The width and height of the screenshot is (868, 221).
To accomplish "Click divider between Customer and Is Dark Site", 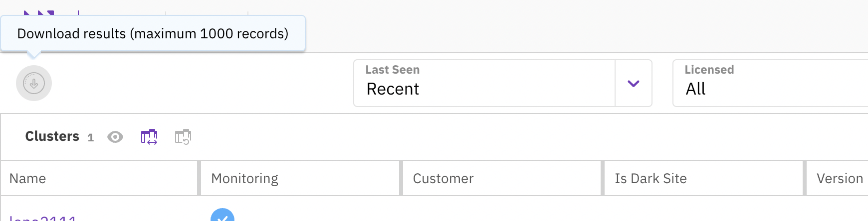I will coord(603,178).
